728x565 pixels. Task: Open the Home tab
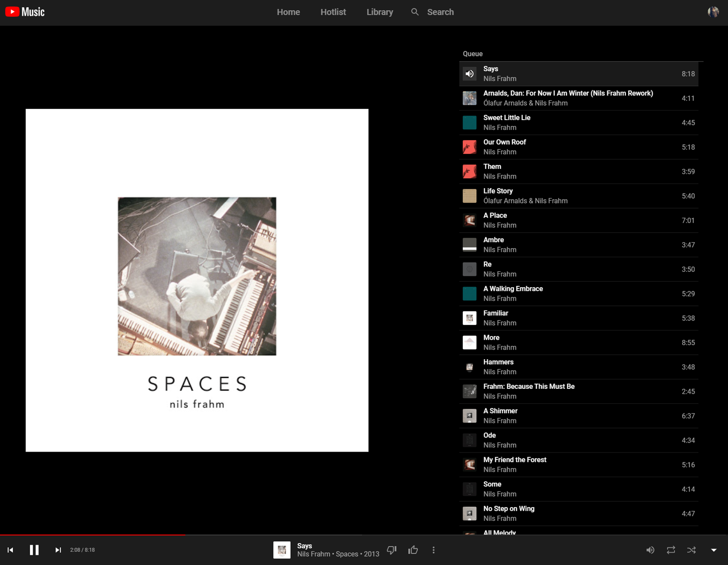(288, 12)
